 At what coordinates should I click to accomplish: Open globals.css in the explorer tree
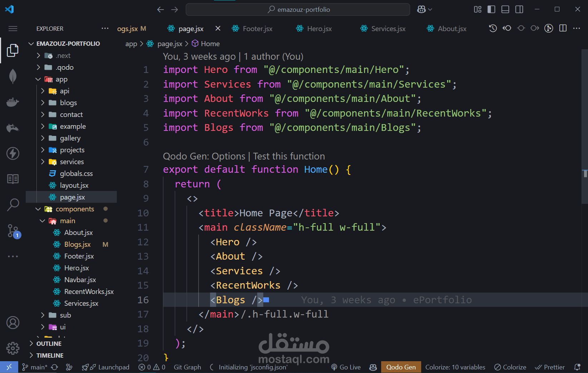(76, 173)
